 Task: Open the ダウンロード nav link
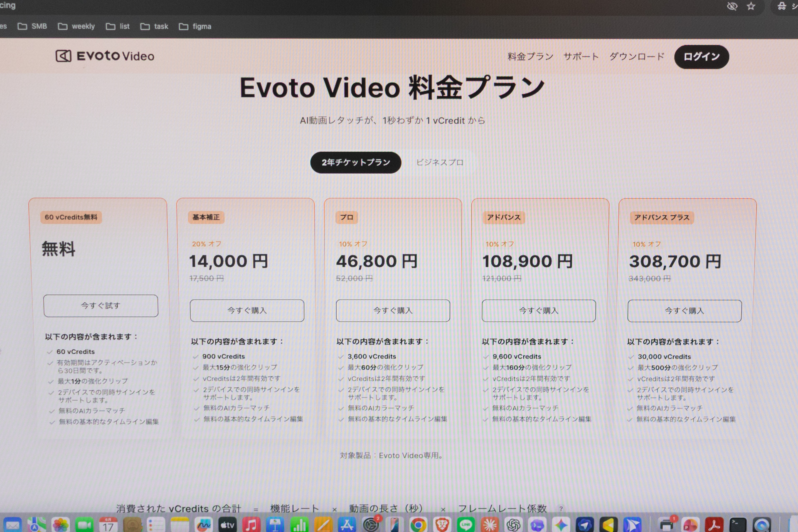(636, 57)
